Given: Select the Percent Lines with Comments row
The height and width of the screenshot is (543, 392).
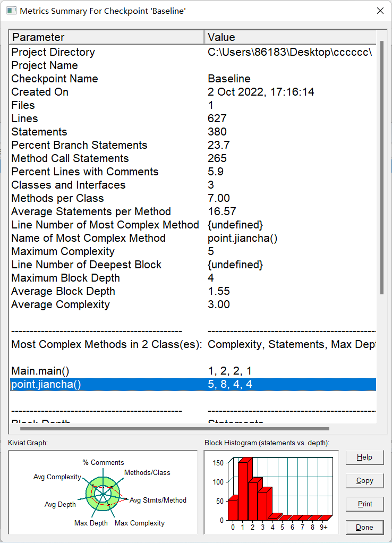Looking at the screenshot, I should 193,172.
